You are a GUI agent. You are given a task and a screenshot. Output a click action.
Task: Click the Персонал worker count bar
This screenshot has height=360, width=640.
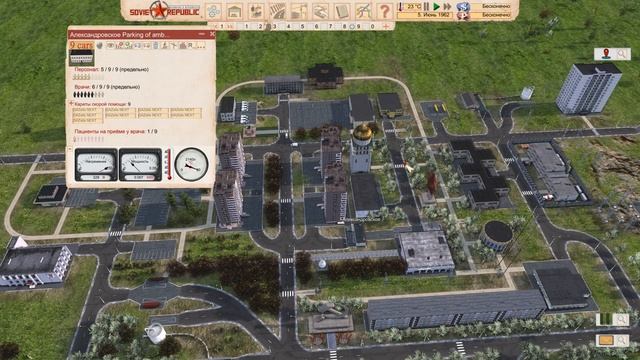pyautogui.click(x=88, y=77)
